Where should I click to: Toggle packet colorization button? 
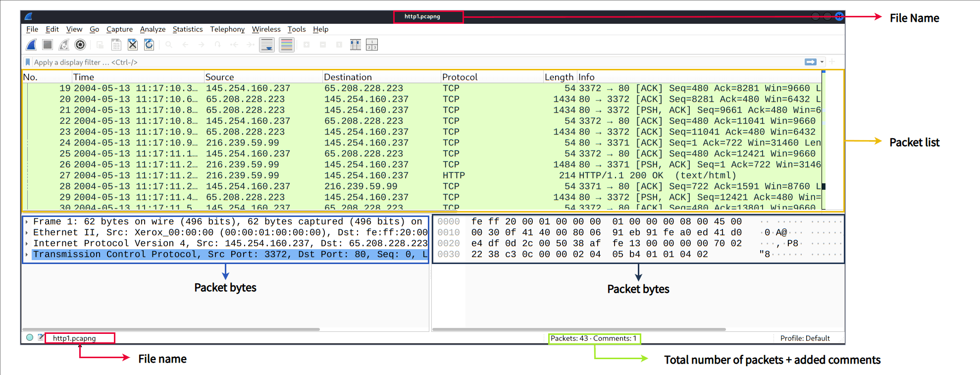[x=287, y=45]
